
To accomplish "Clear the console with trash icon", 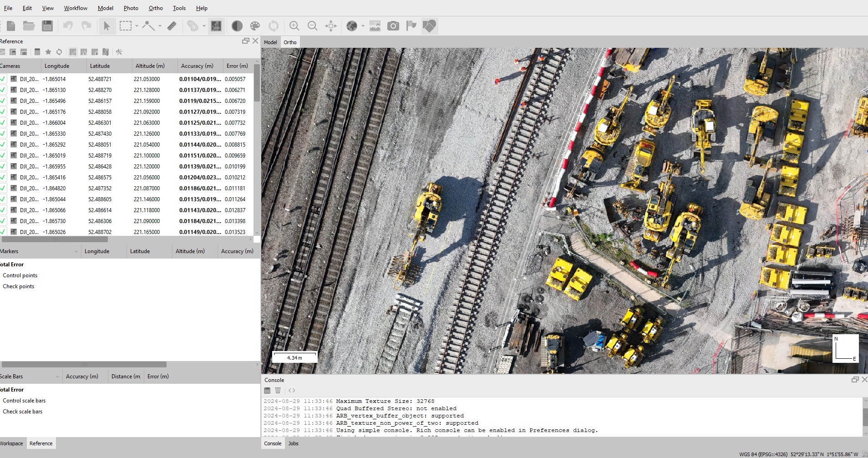I will coord(278,390).
